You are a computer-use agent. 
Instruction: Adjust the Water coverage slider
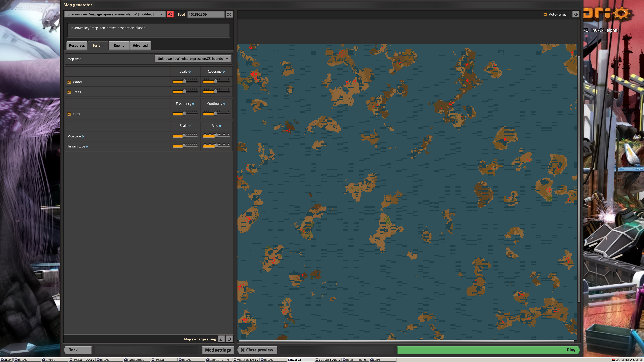(x=216, y=81)
